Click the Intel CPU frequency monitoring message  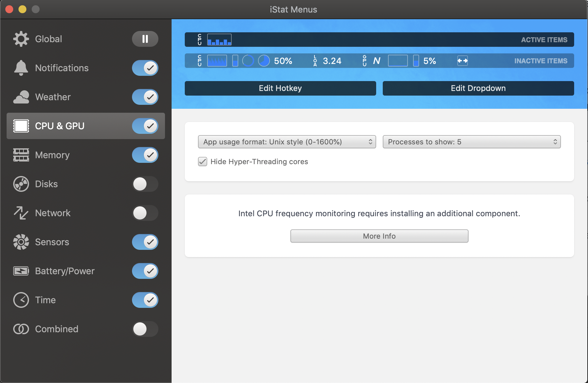379,214
